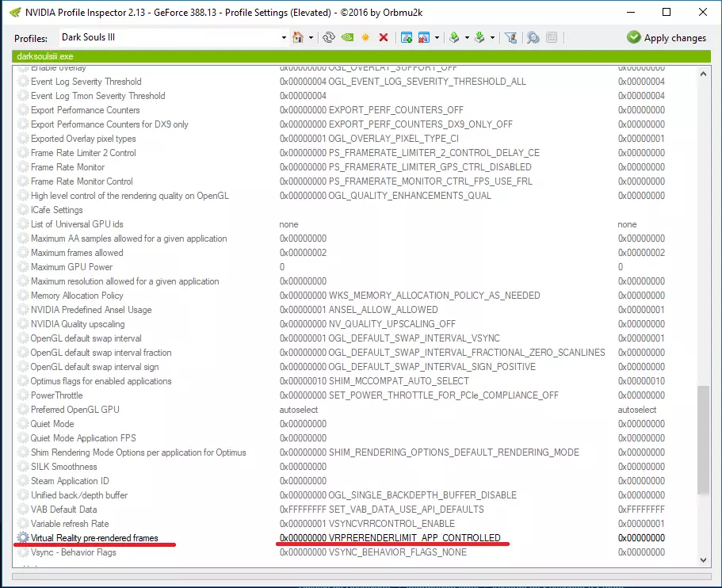Export user-defined profiles with the green up-arrow icon

click(454, 37)
